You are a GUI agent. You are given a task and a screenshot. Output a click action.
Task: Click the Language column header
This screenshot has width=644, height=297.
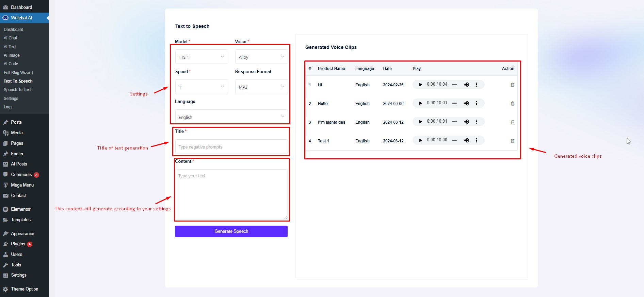pos(365,69)
